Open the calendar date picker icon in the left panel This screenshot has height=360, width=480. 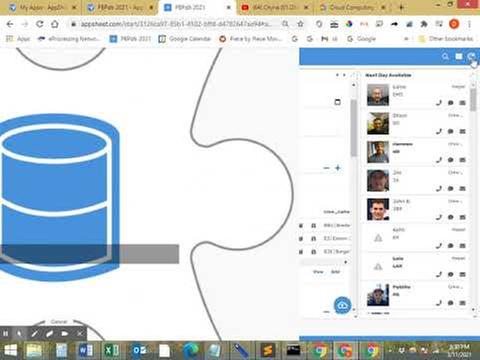[x=337, y=102]
